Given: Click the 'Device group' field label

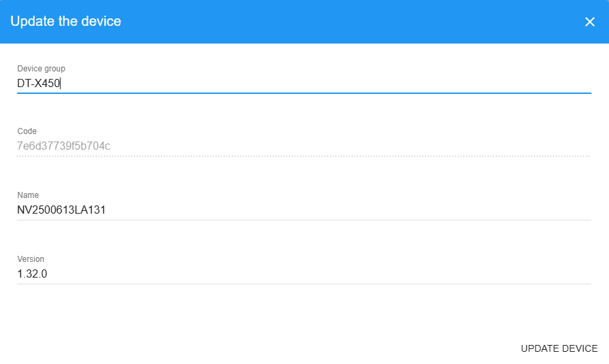Looking at the screenshot, I should click(41, 69).
